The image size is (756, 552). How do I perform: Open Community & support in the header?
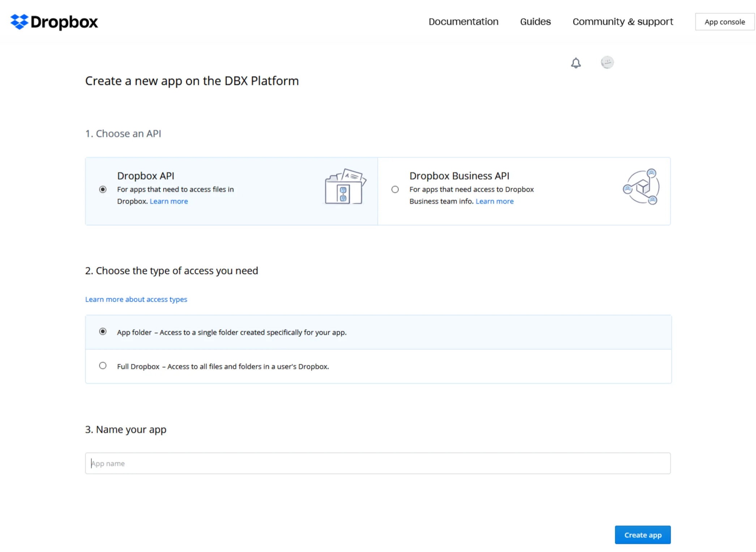pyautogui.click(x=623, y=22)
